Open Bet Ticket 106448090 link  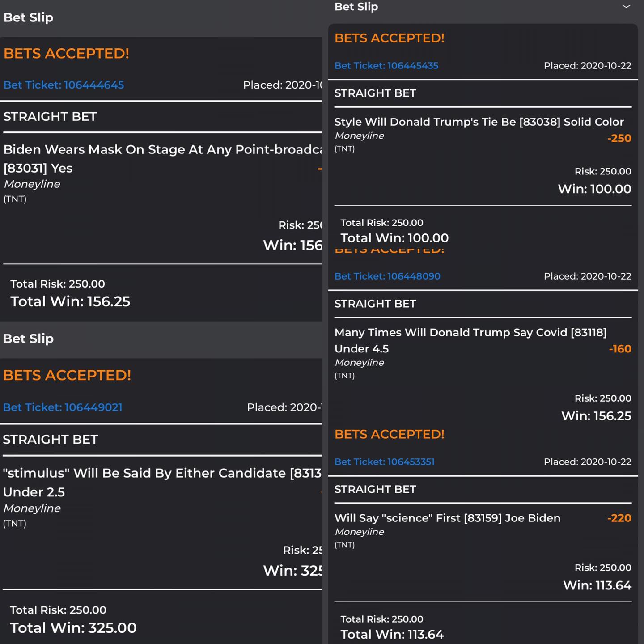(x=387, y=276)
